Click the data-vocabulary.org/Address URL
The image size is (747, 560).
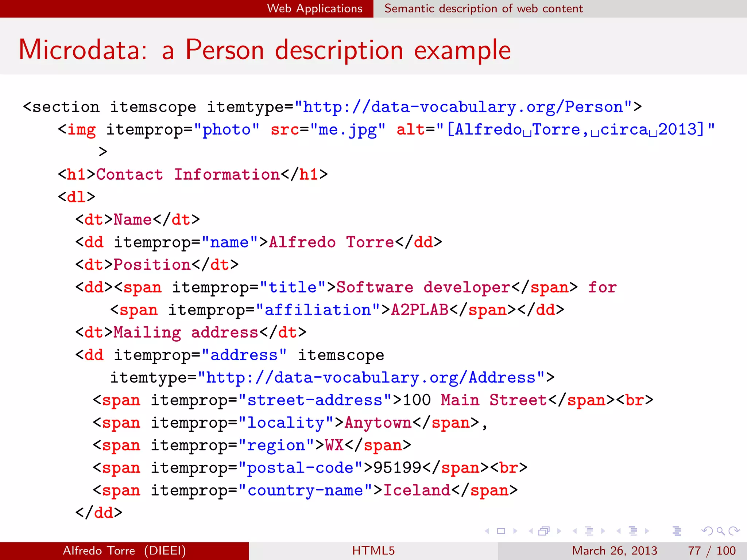(371, 378)
